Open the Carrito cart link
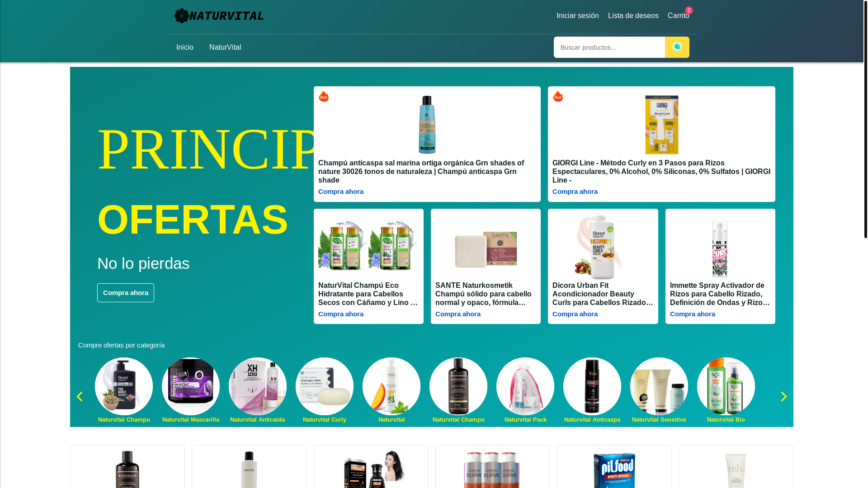This screenshot has width=868, height=488. pos(679,16)
